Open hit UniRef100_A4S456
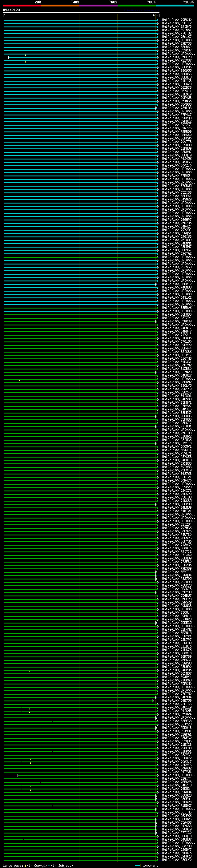 [177, 159]
